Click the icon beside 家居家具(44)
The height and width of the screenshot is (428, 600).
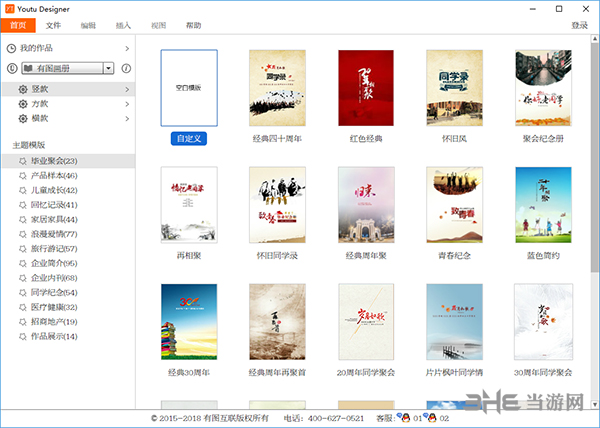(x=23, y=220)
